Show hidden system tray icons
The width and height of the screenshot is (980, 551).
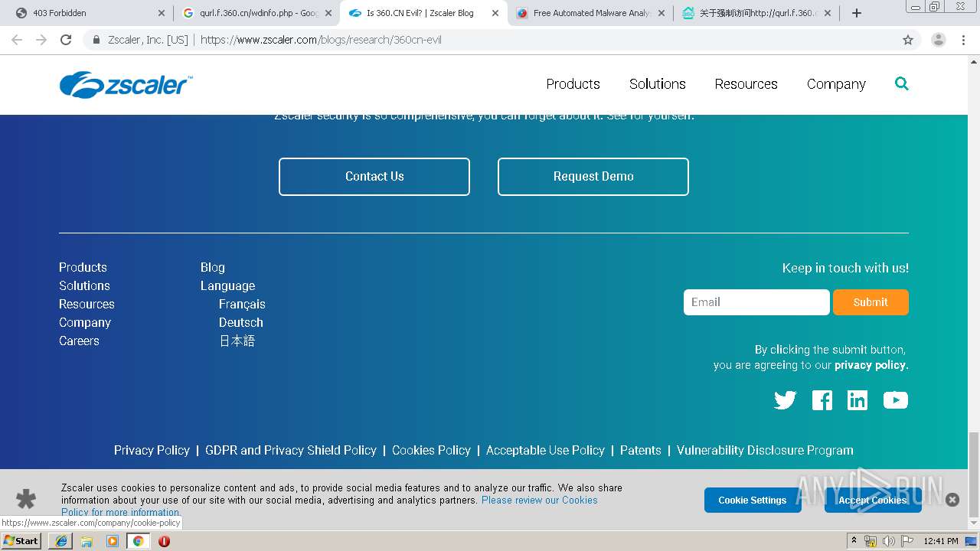[x=854, y=541]
